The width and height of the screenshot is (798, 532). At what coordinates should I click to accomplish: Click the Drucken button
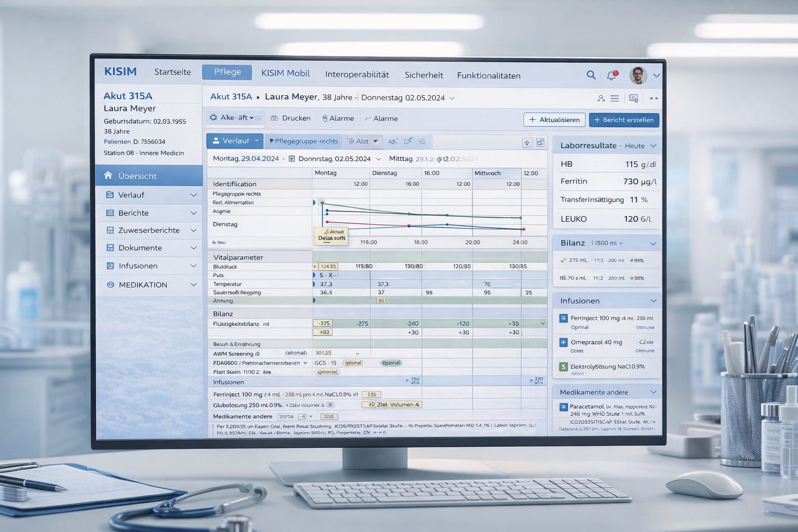[290, 118]
